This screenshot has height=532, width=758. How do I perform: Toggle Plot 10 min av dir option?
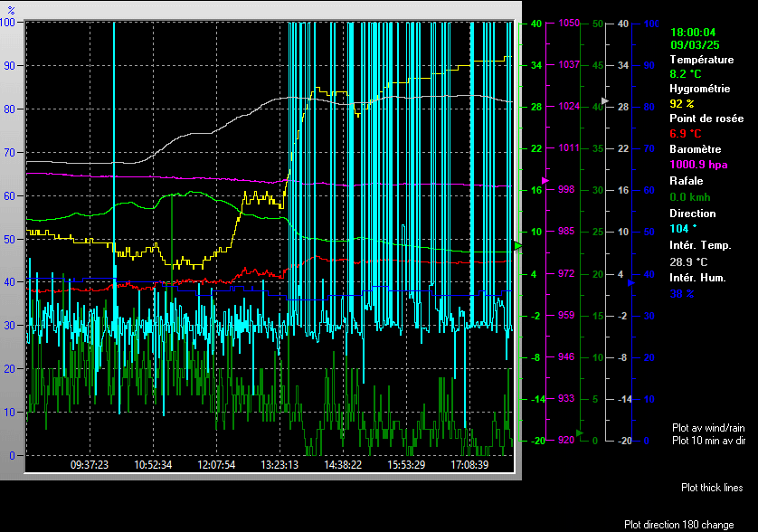708,441
